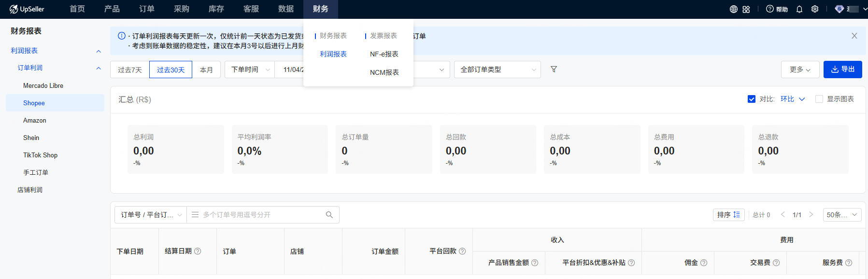The width and height of the screenshot is (868, 279).
Task: Click help icon next to 平台回款
Action: pos(462,251)
